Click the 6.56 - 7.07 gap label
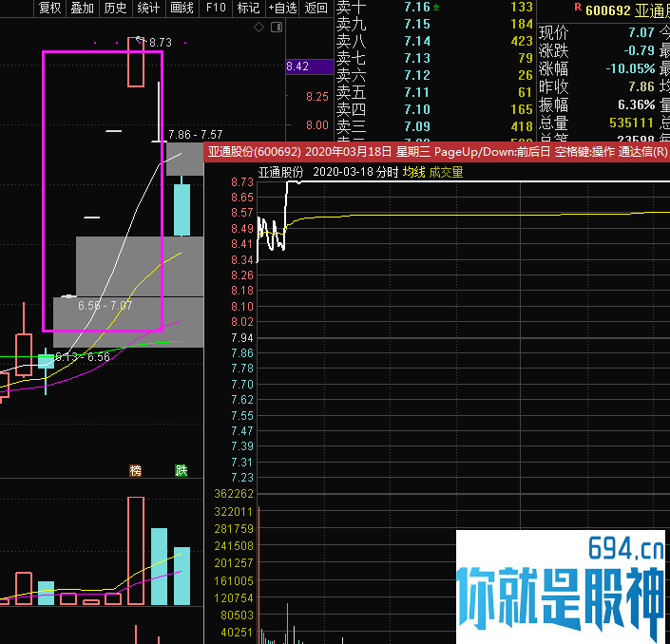The image size is (670, 644). coord(105,306)
